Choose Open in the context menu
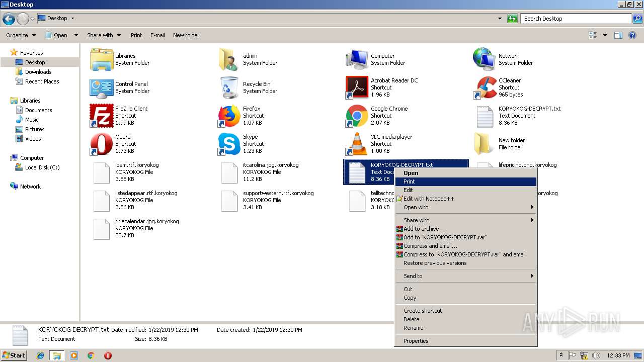Screen dimensions: 644x362 click(x=466, y=173)
